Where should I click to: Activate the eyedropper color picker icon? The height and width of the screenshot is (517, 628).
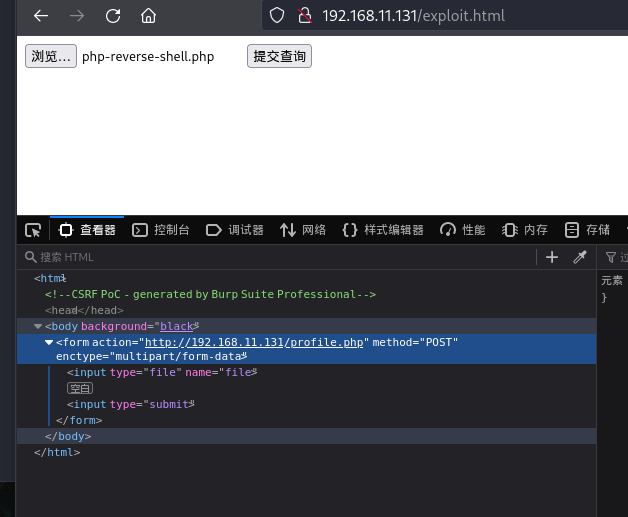(580, 257)
